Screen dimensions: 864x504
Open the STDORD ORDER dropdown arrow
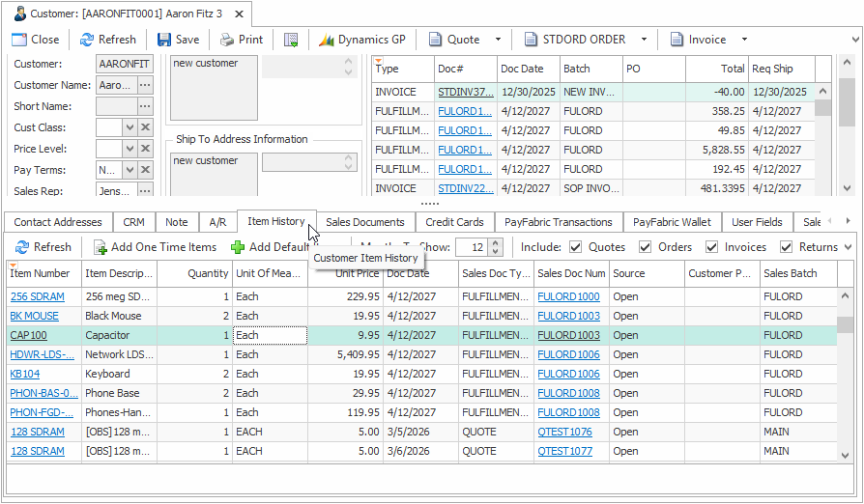[645, 40]
